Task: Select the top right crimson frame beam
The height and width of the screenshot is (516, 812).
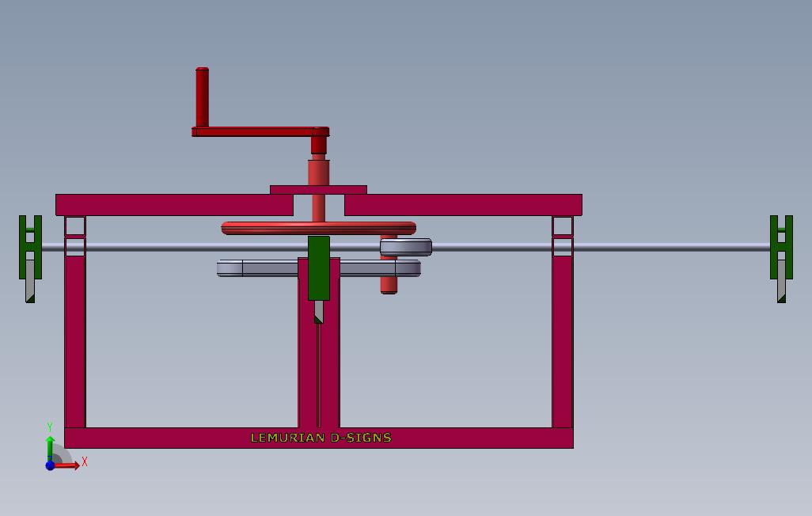Action: pyautogui.click(x=464, y=205)
